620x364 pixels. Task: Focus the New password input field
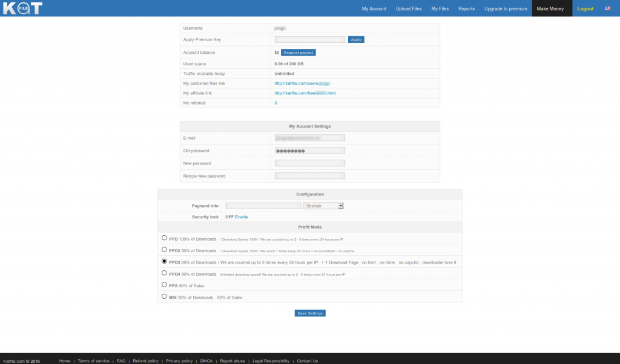(x=309, y=163)
